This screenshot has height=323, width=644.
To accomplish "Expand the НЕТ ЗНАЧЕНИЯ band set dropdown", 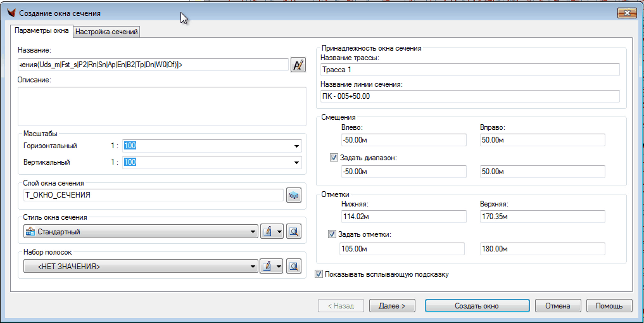I will [x=253, y=267].
